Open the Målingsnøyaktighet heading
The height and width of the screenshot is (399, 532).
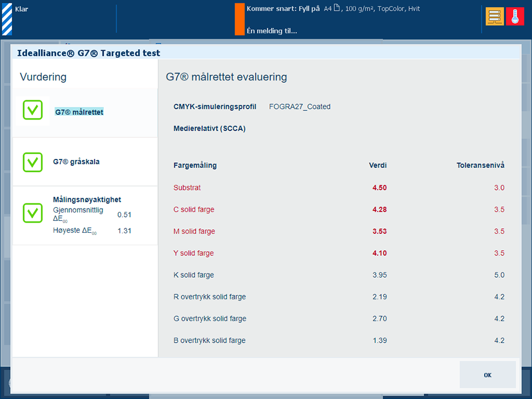pos(87,200)
